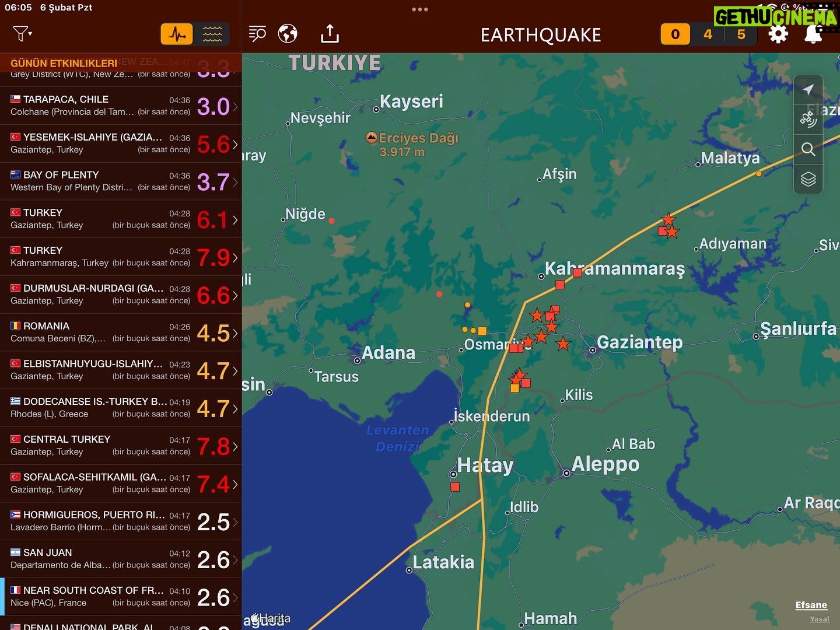Image resolution: width=840 pixels, height=630 pixels.
Task: Click the satellite map icon
Action: [x=808, y=120]
